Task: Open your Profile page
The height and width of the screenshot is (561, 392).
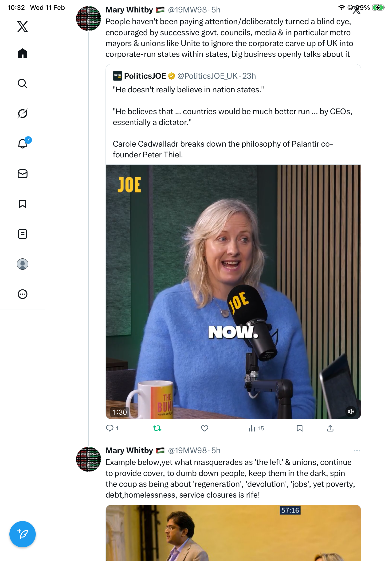Action: click(x=23, y=264)
